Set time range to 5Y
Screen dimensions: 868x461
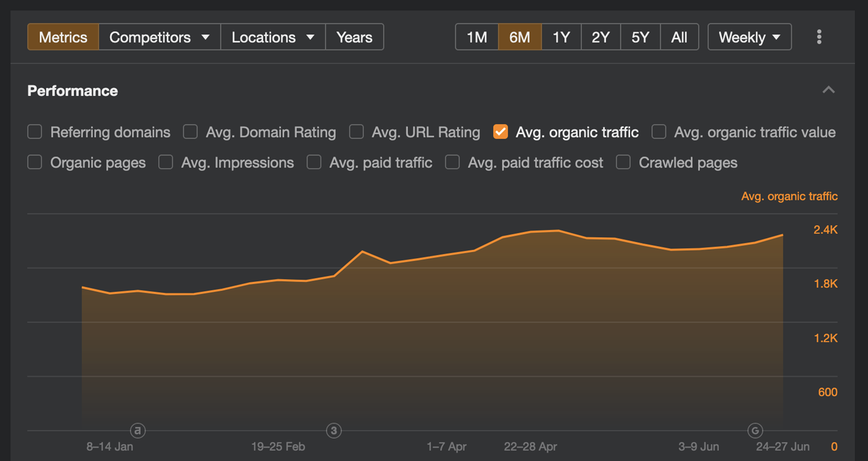click(640, 37)
